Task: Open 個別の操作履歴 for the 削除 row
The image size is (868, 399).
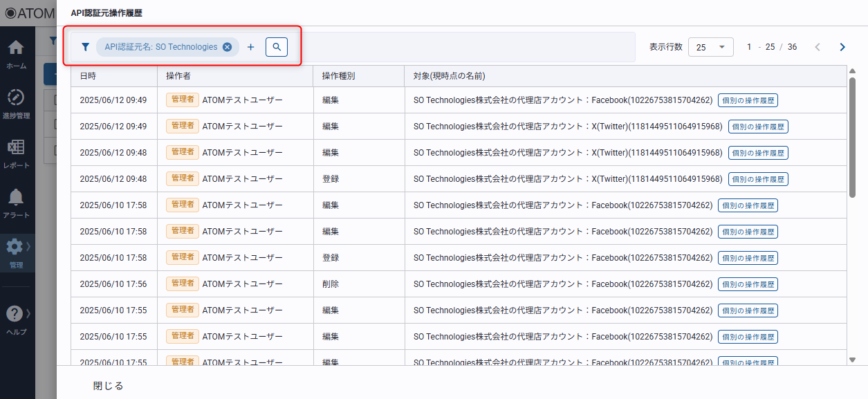Action: click(x=748, y=284)
